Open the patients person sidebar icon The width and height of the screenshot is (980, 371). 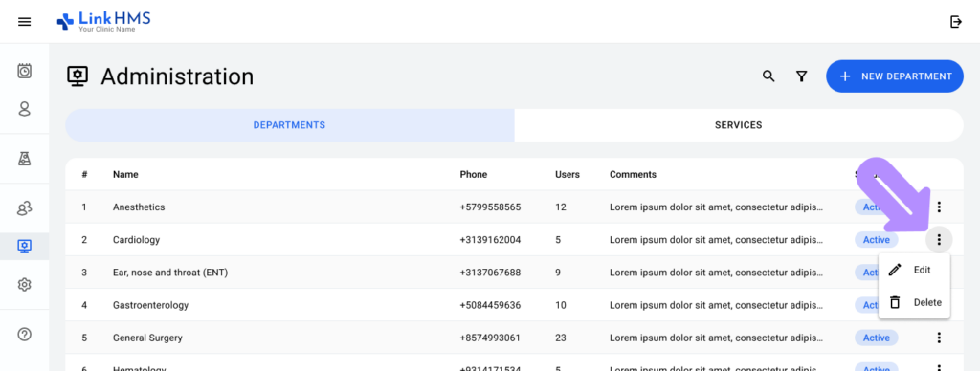coord(24,109)
